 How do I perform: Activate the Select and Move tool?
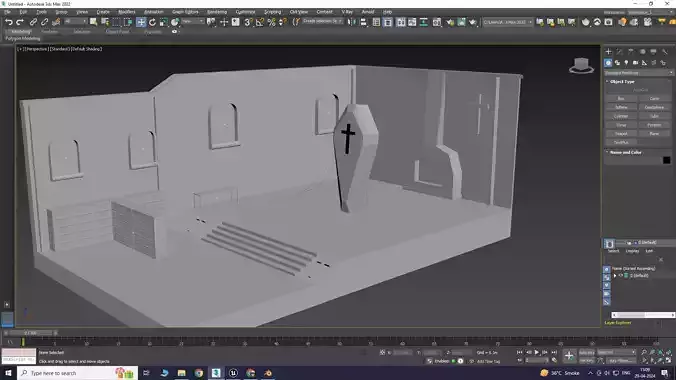coord(141,22)
